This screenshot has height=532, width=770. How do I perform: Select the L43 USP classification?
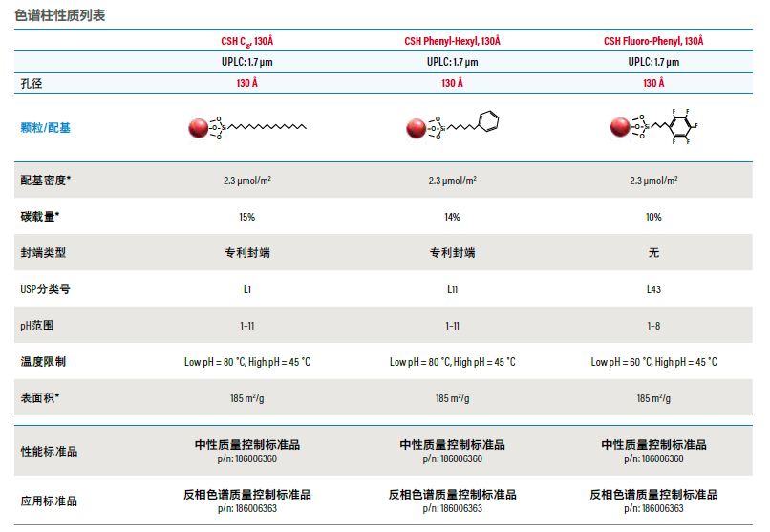653,289
